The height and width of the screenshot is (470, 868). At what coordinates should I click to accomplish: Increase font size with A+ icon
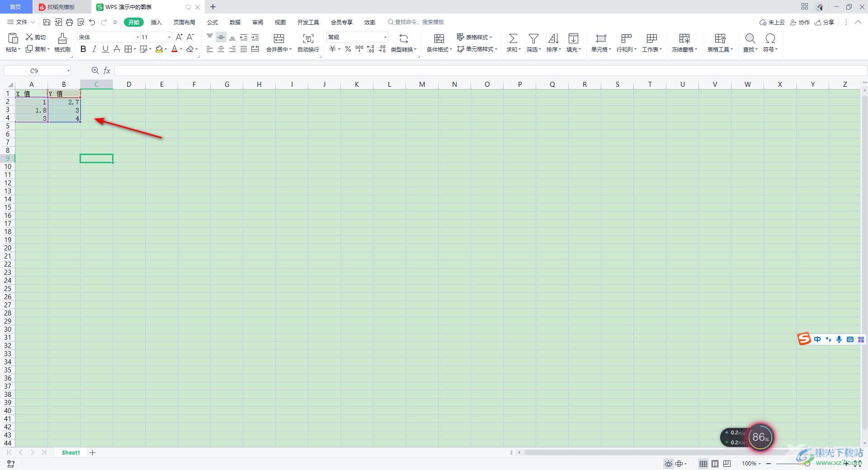point(179,37)
